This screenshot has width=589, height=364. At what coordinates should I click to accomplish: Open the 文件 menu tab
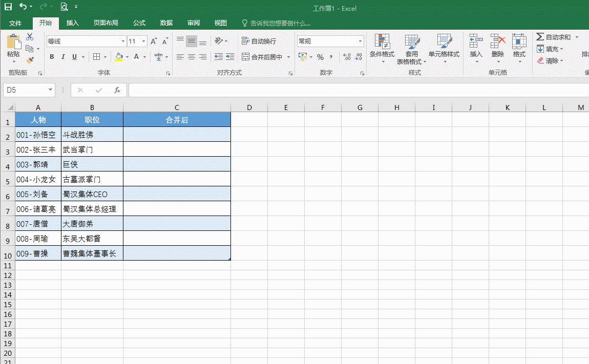pos(15,23)
